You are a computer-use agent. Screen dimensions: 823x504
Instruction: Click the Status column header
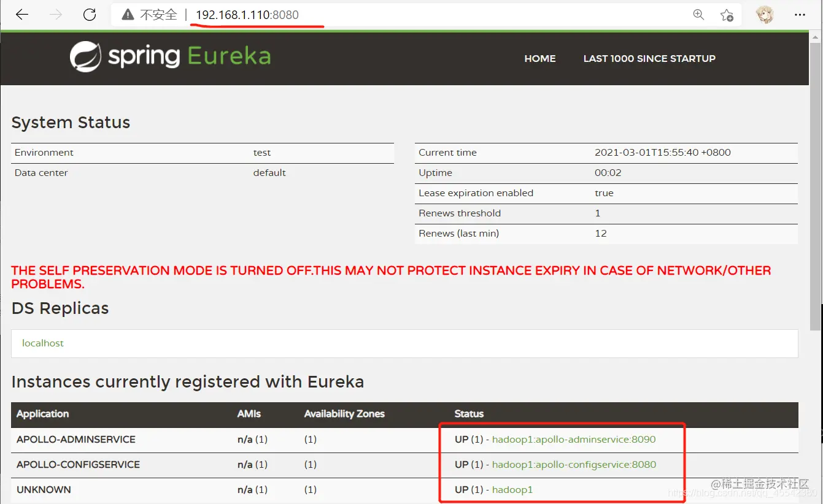(469, 414)
